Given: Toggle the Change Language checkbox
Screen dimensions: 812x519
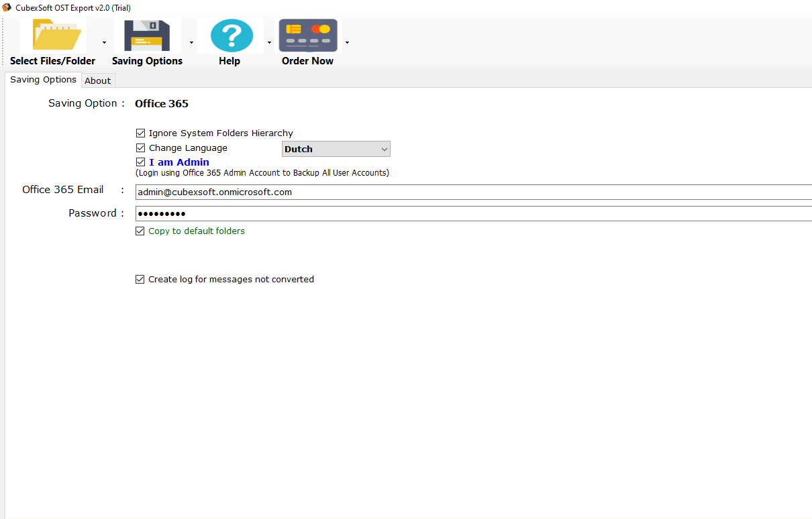Looking at the screenshot, I should click(140, 148).
